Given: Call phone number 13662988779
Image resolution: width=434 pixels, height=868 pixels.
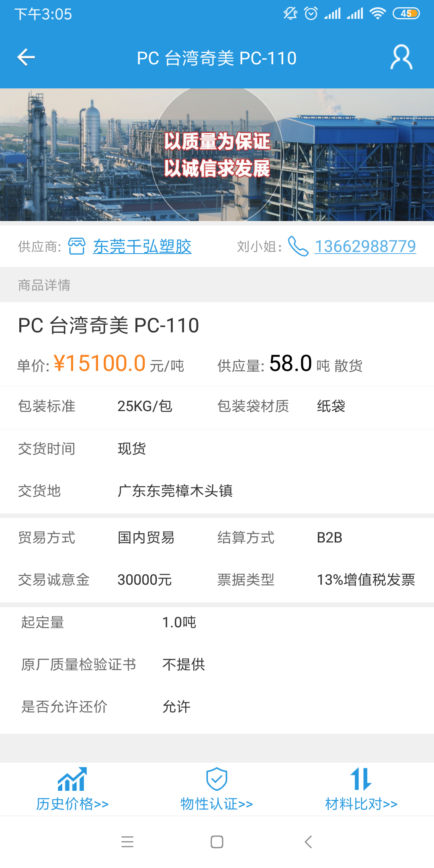Looking at the screenshot, I should coord(365,246).
